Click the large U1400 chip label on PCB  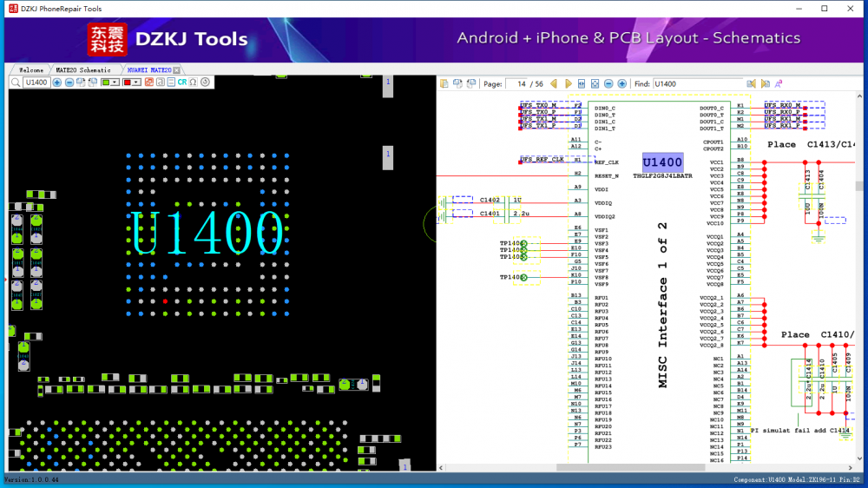(206, 233)
